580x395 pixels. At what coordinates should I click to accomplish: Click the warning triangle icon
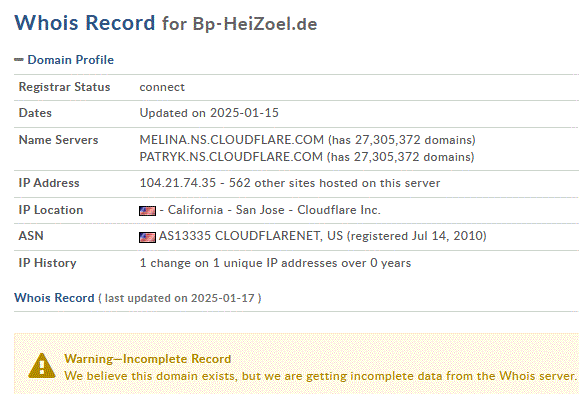click(x=42, y=366)
